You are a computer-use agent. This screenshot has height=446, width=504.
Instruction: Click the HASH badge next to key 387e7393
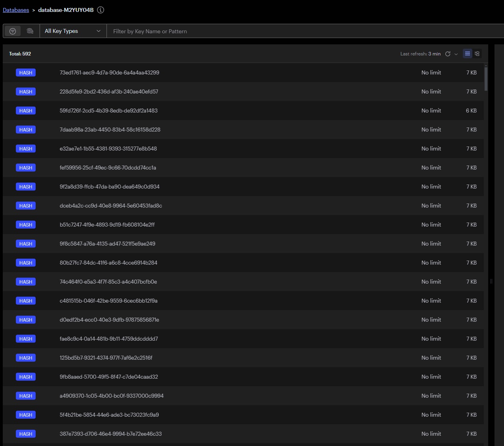pyautogui.click(x=25, y=434)
